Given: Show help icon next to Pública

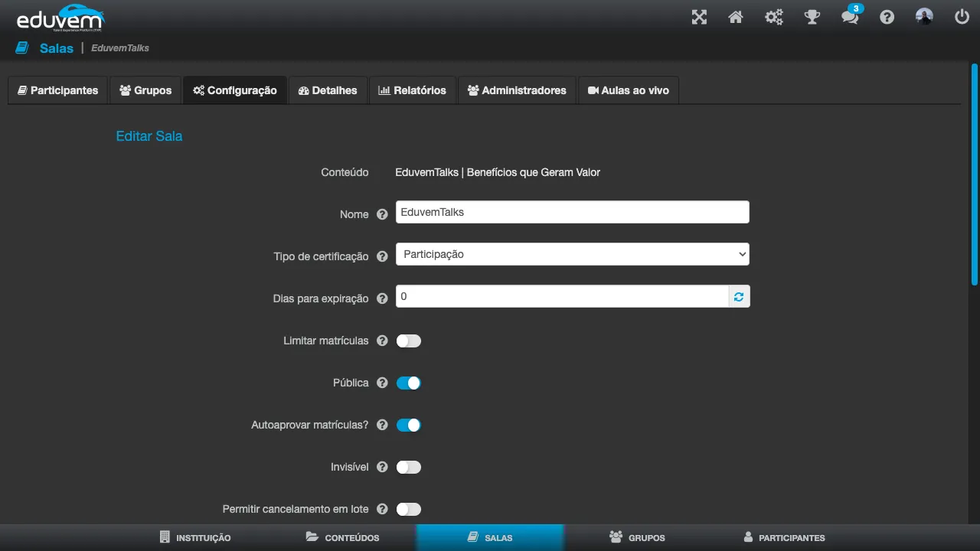Looking at the screenshot, I should 382,383.
